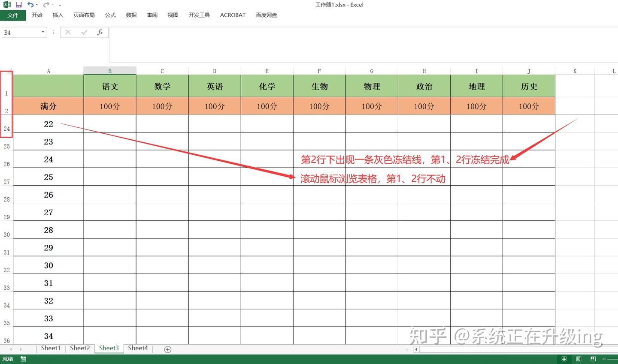
Task: Switch to the 开始 ribbon tab
Action: (37, 15)
